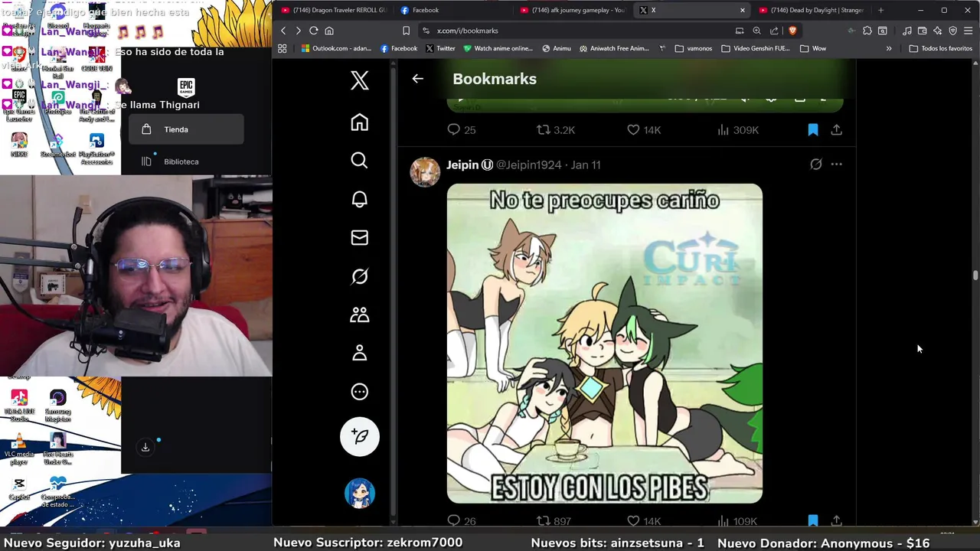Viewport: 980px width, 551px height.
Task: Open Communities icon in X sidebar
Action: (x=359, y=315)
